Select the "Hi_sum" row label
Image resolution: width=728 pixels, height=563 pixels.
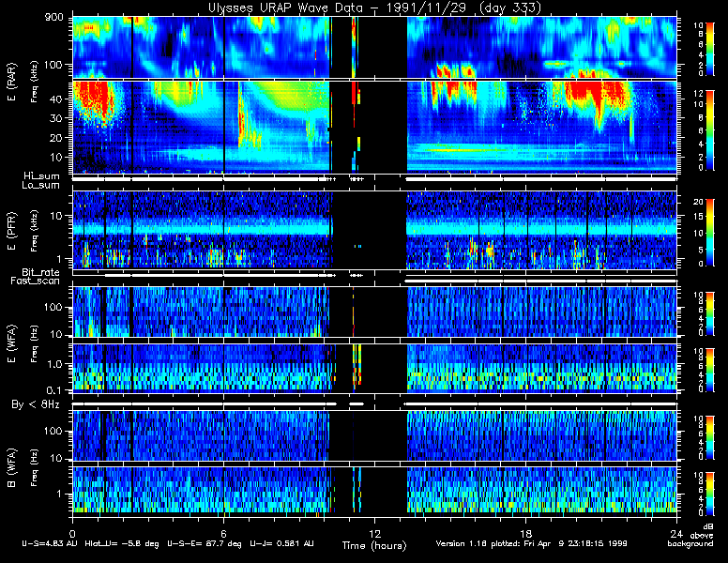[42, 176]
